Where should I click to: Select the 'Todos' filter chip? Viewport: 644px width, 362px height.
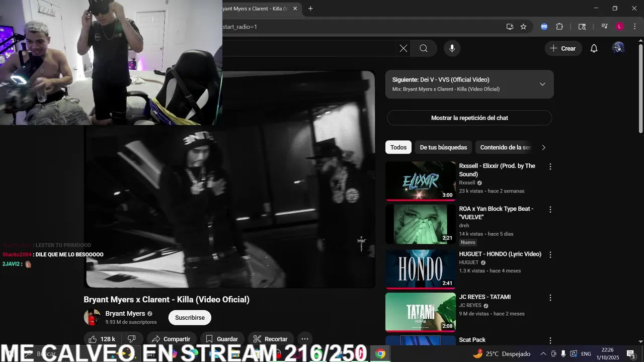(x=398, y=147)
